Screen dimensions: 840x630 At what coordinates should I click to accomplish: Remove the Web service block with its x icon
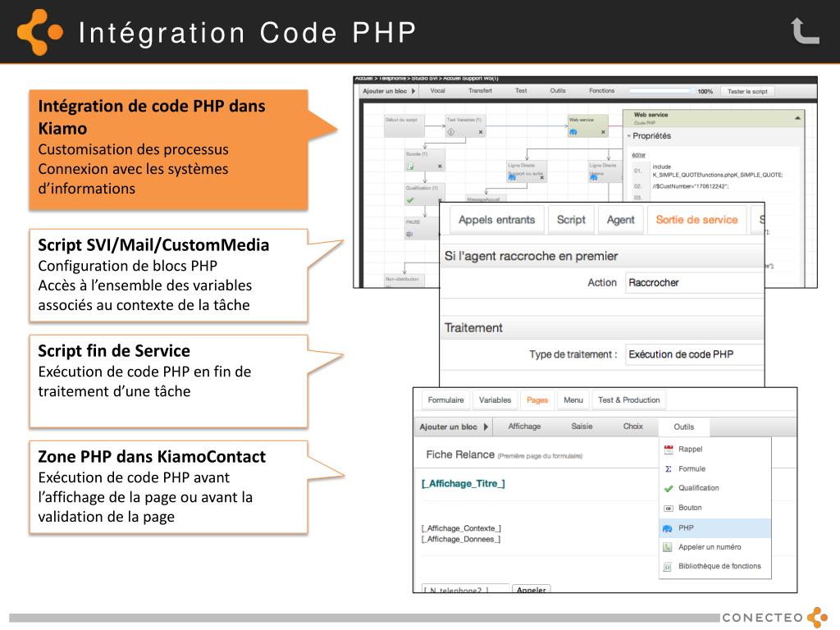click(603, 132)
